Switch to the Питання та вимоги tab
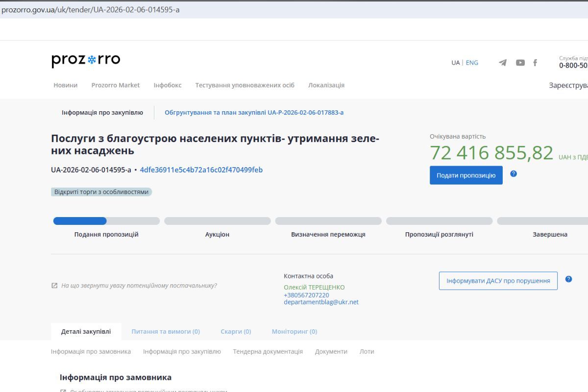 [165, 331]
